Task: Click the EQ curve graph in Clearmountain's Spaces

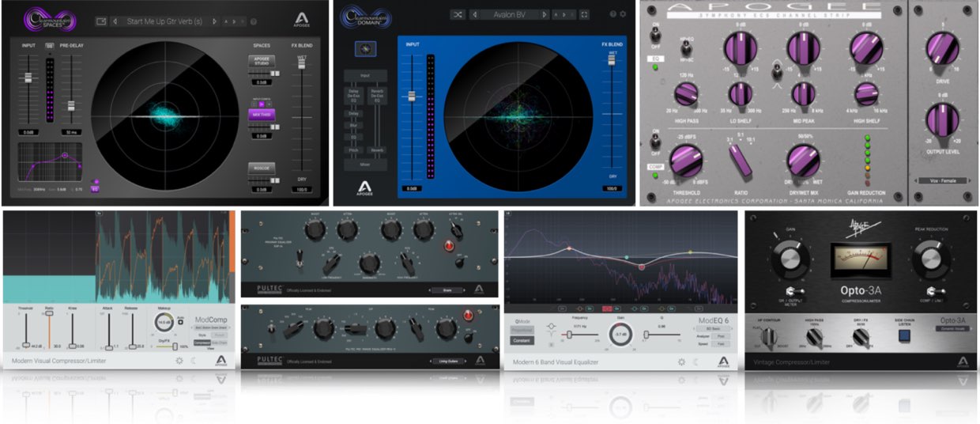Action: (x=51, y=164)
